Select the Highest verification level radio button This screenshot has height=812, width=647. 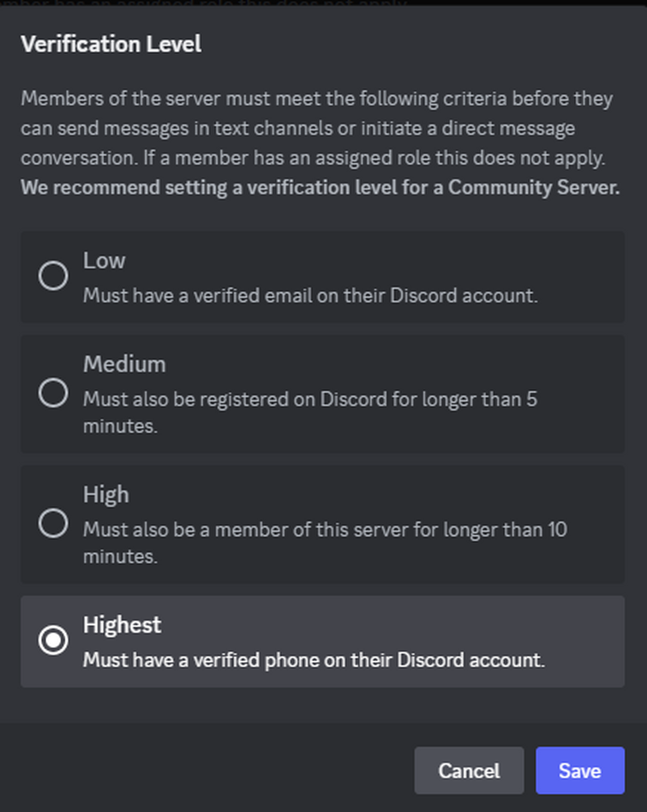pos(53,641)
